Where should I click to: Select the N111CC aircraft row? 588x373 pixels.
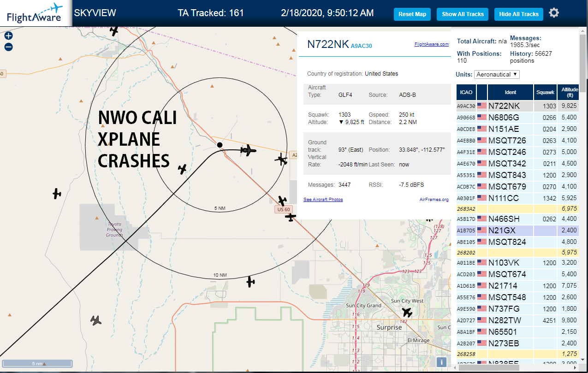[x=517, y=198]
